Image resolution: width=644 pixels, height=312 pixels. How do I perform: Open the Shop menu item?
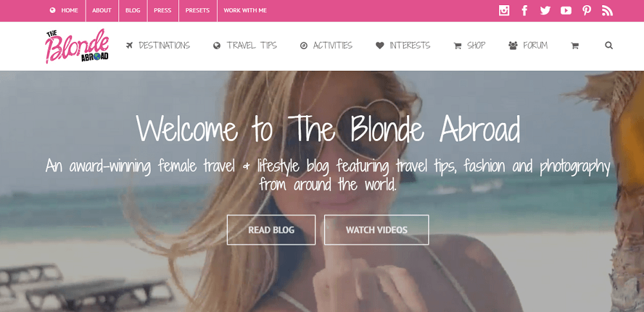point(469,45)
